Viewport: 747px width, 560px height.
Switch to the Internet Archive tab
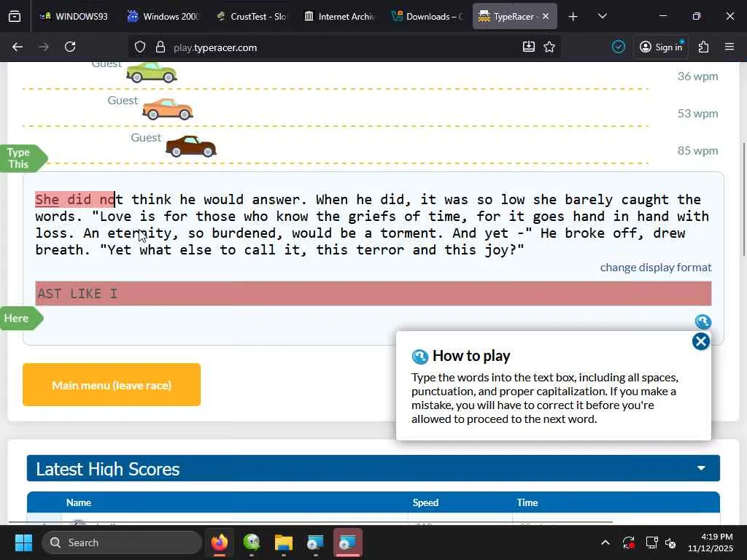point(340,16)
